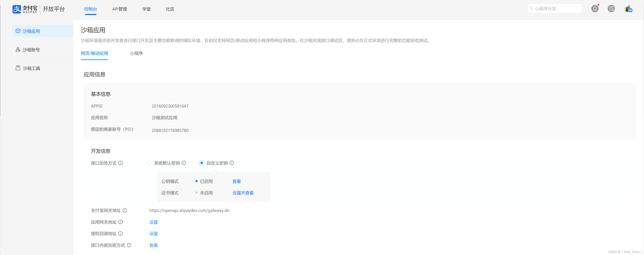Screen dimensions: 644x255
Task: Click info icon beside 自定义密钥
Action: click(232, 163)
